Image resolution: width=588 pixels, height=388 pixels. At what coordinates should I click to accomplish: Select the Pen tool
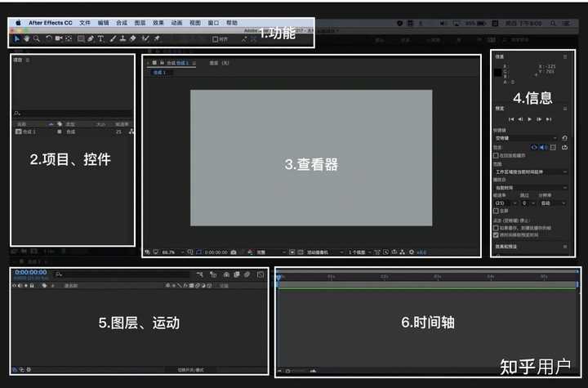[x=91, y=38]
